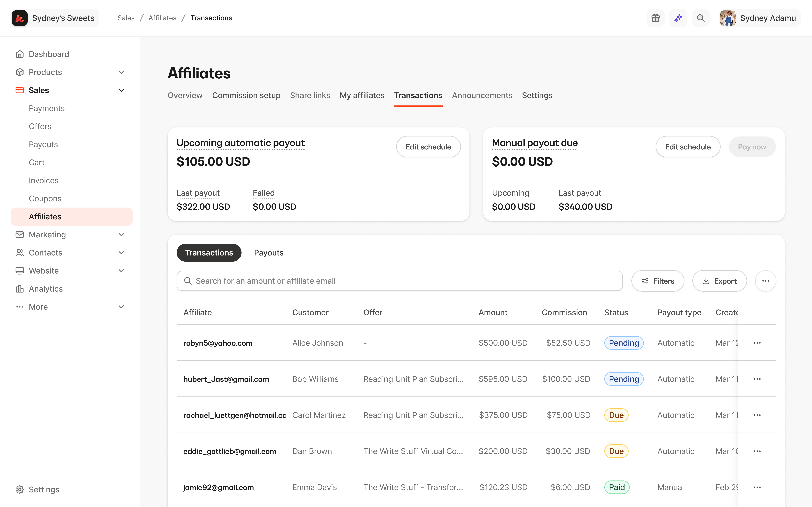
Task: Click the Kajabi logo icon
Action: (x=20, y=18)
